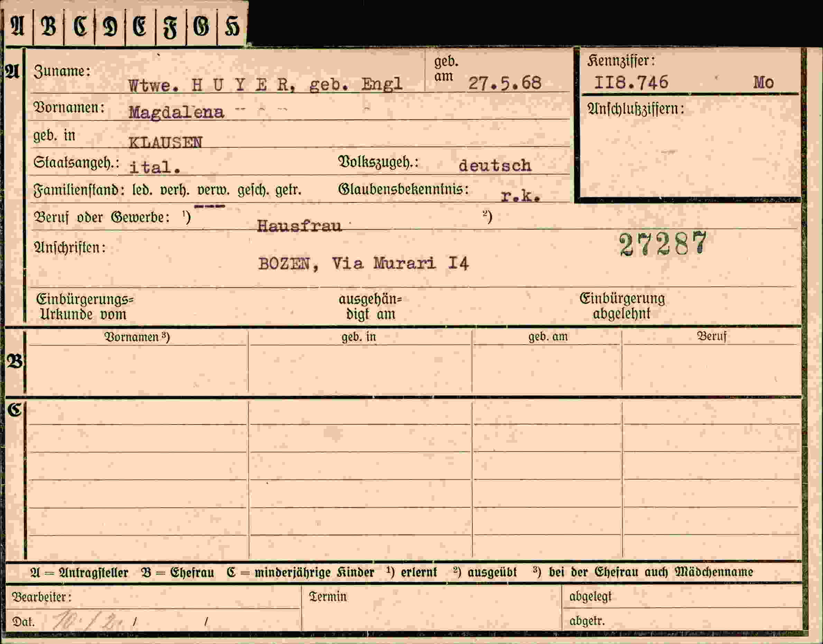Click birth date '27.5.68'
The image size is (823, 644).
(x=505, y=83)
